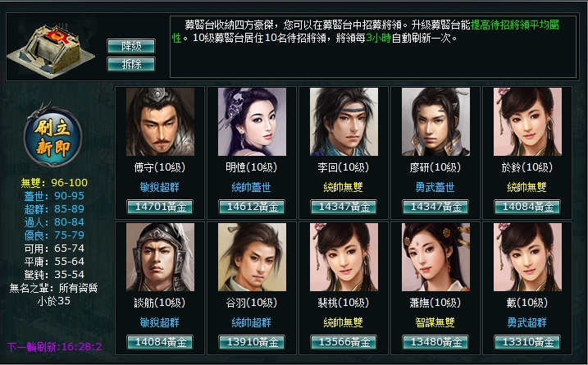This screenshot has height=365, width=588.
Task: Recruit 於鈴 with the 14084黃金 button
Action: 527,207
